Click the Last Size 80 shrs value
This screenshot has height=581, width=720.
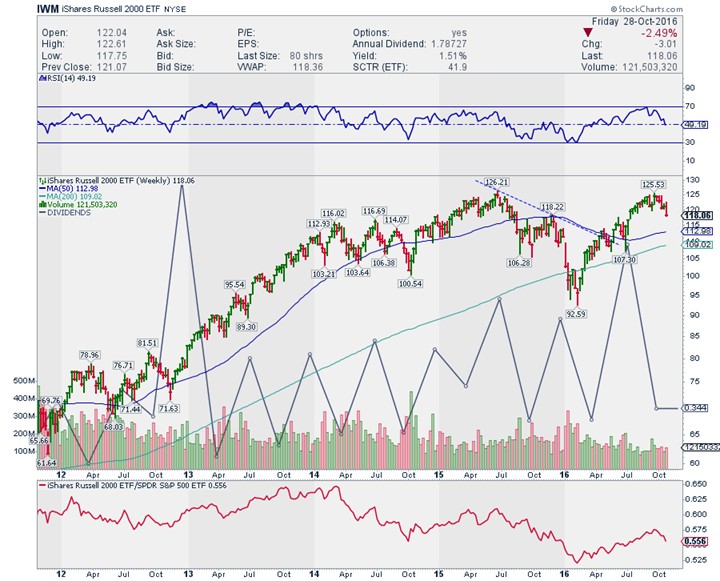tap(306, 56)
